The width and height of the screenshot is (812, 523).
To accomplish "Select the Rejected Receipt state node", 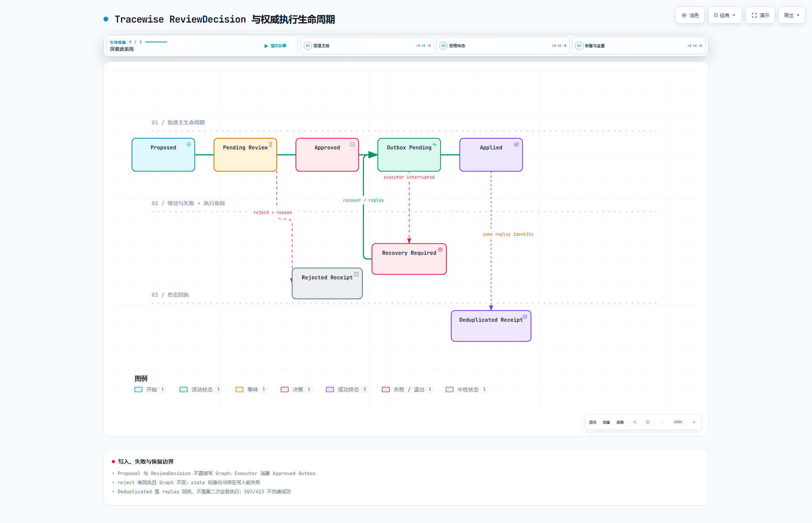I will (x=327, y=283).
